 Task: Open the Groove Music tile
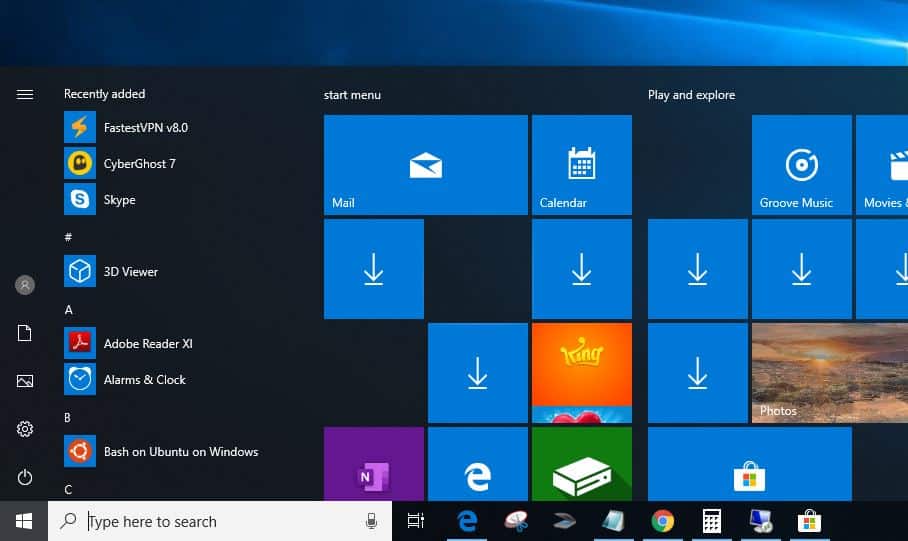[801, 165]
